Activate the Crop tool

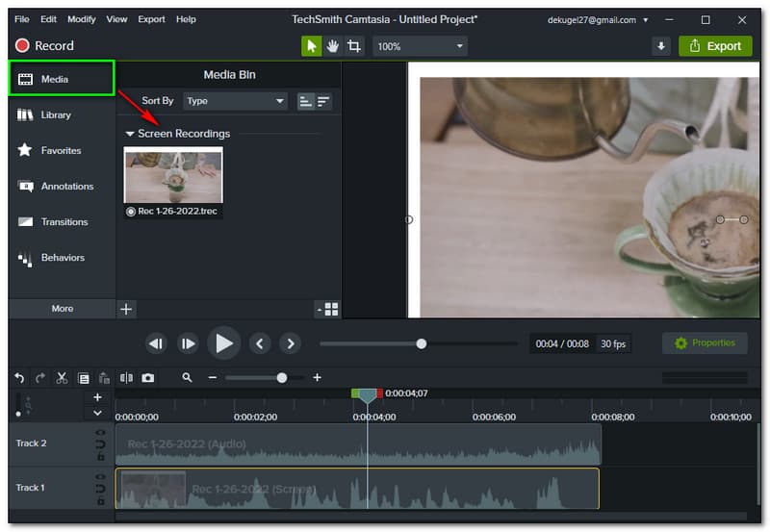354,46
